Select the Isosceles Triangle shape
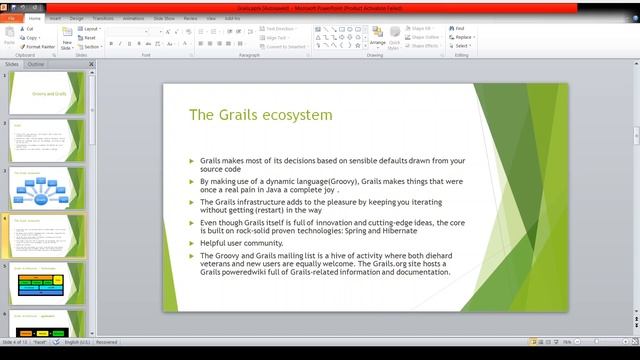This screenshot has width=640, height=360. point(318,38)
